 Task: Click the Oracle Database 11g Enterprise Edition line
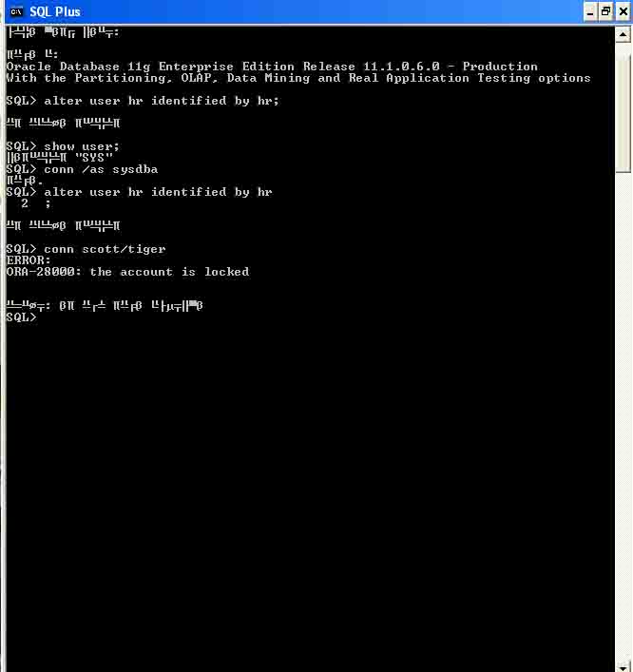point(272,67)
